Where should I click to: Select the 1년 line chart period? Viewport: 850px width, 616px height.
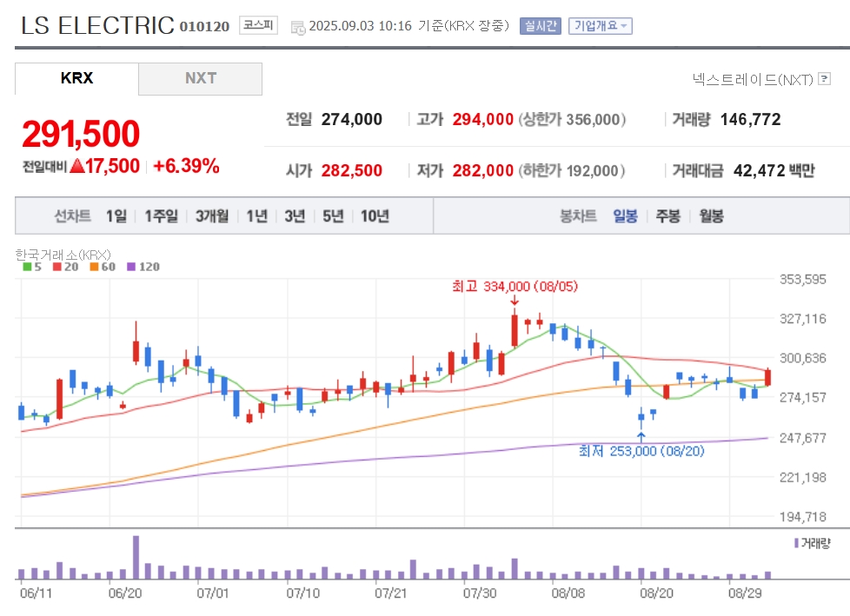(x=257, y=216)
